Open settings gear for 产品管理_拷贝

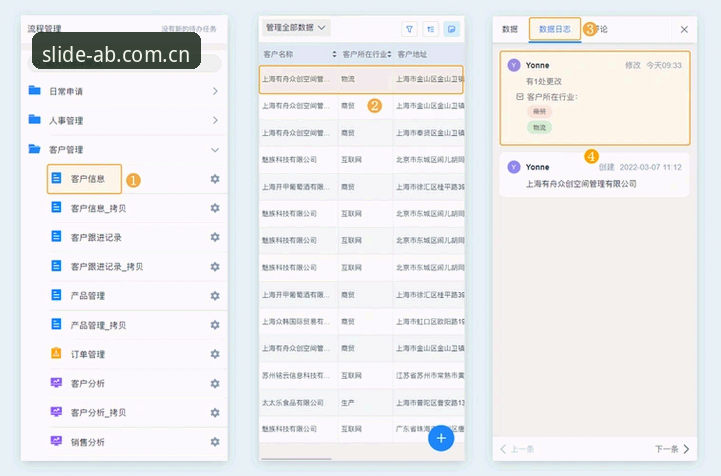[215, 325]
